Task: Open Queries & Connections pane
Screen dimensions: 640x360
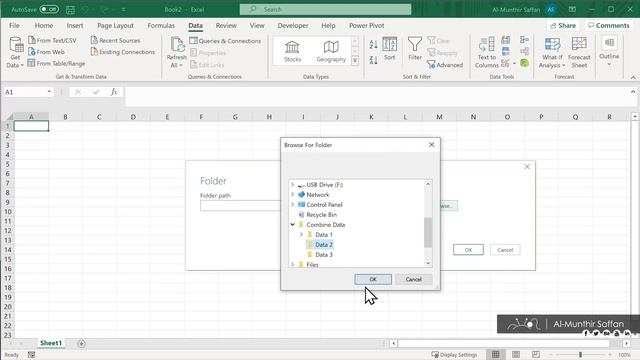Action: pyautogui.click(x=225, y=41)
